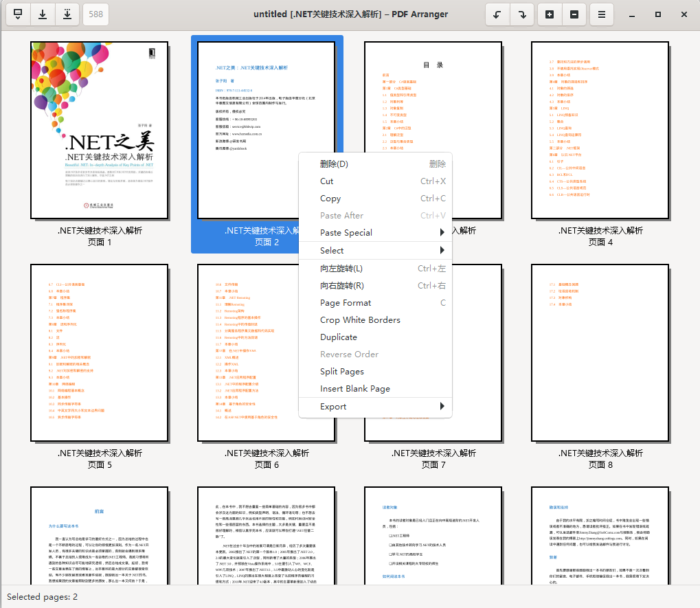Click the 页面 4 caption label
700x608 pixels.
tap(600, 242)
